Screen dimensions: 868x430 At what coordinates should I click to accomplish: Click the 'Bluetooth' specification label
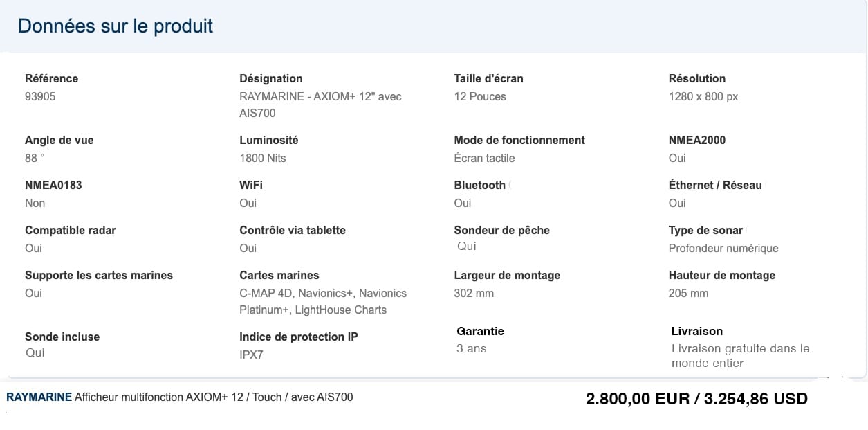(480, 186)
